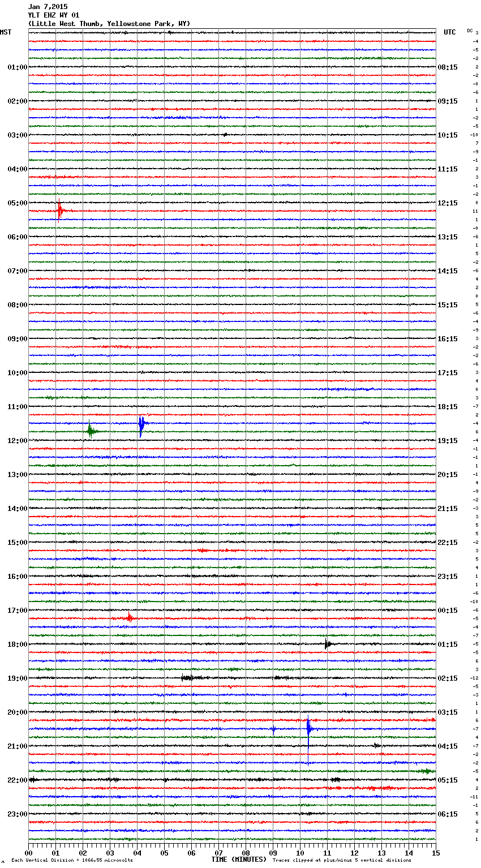
Task: Select the '02:00' MST hour label
Action: (x=18, y=101)
